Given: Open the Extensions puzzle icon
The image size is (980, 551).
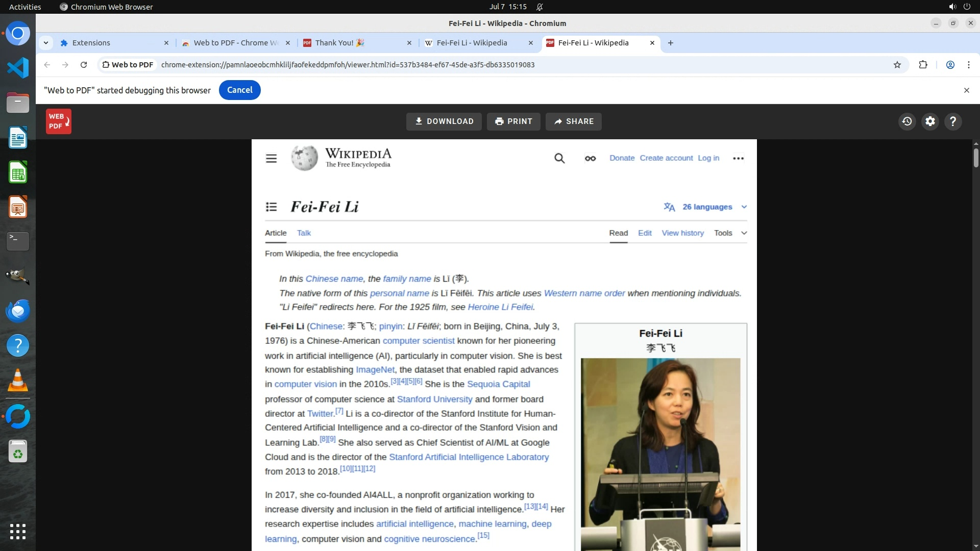Looking at the screenshot, I should click(x=923, y=65).
